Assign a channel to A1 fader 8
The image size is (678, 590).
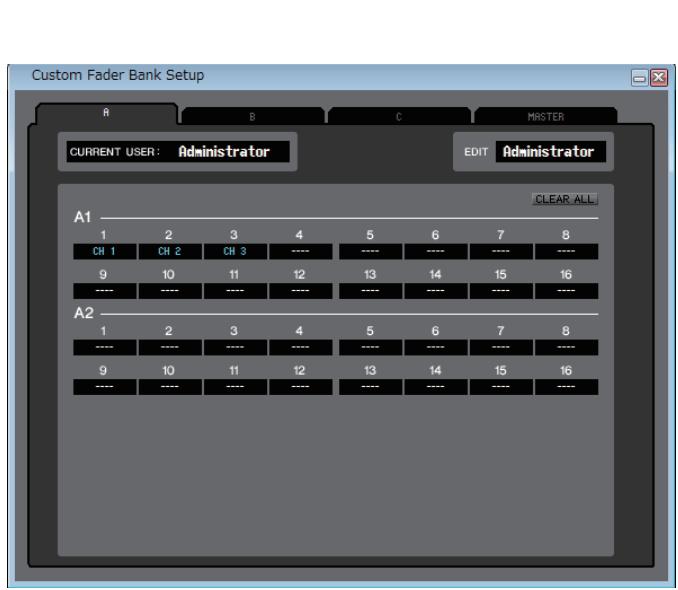point(566,251)
